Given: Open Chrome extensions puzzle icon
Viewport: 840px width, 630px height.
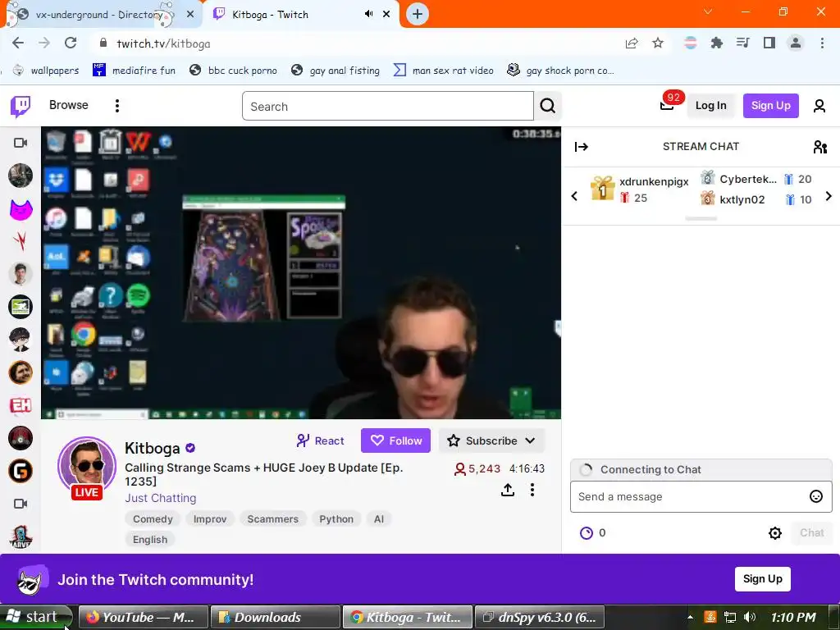Looking at the screenshot, I should [716, 43].
